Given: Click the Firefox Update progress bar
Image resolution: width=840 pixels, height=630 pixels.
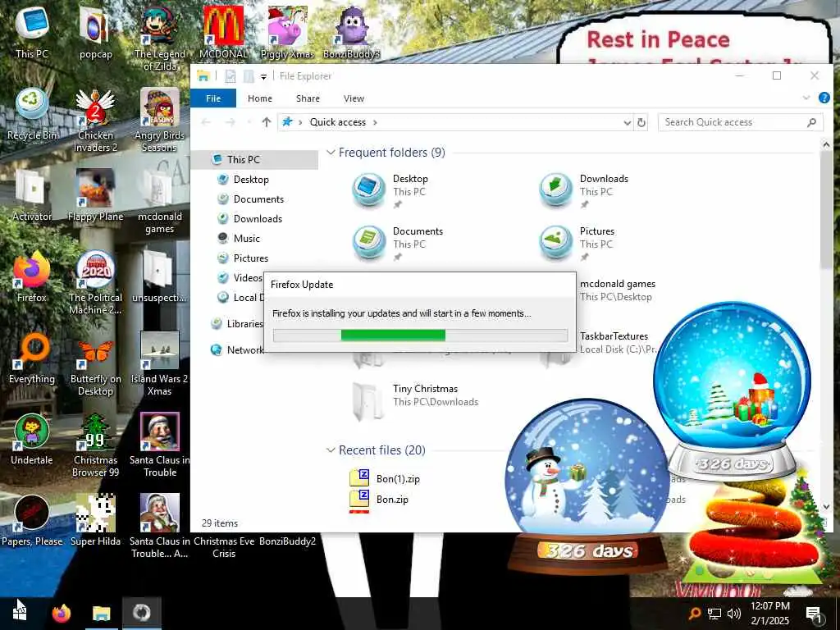Looking at the screenshot, I should [x=420, y=336].
